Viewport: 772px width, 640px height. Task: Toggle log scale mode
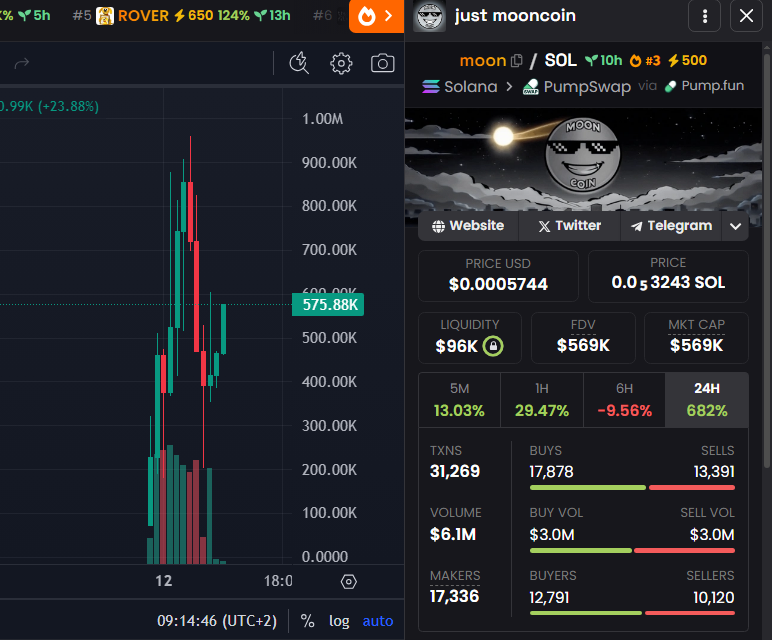[x=339, y=621]
